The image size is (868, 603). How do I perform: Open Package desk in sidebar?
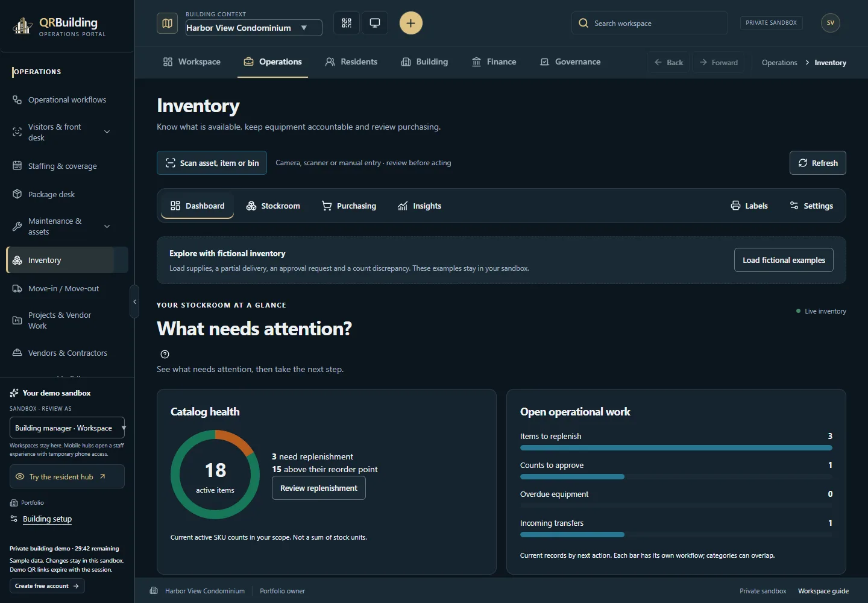[67, 194]
